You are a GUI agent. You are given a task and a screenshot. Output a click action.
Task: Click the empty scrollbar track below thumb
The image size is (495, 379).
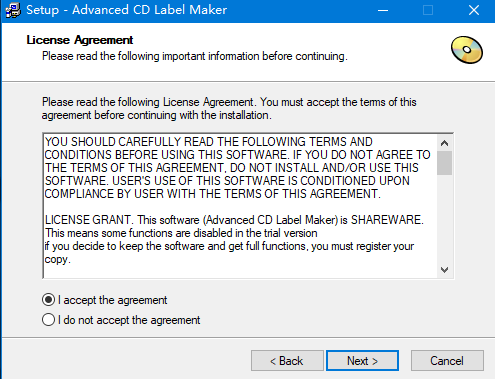tap(444, 218)
